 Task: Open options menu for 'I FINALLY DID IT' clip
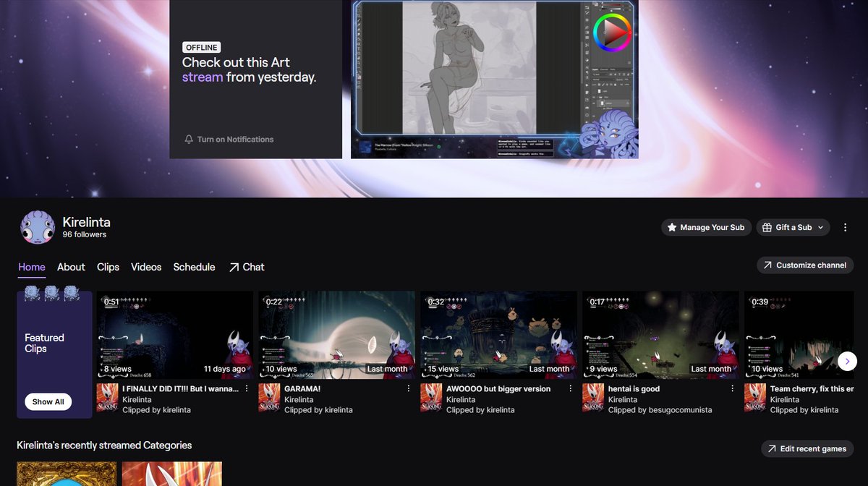(x=247, y=389)
